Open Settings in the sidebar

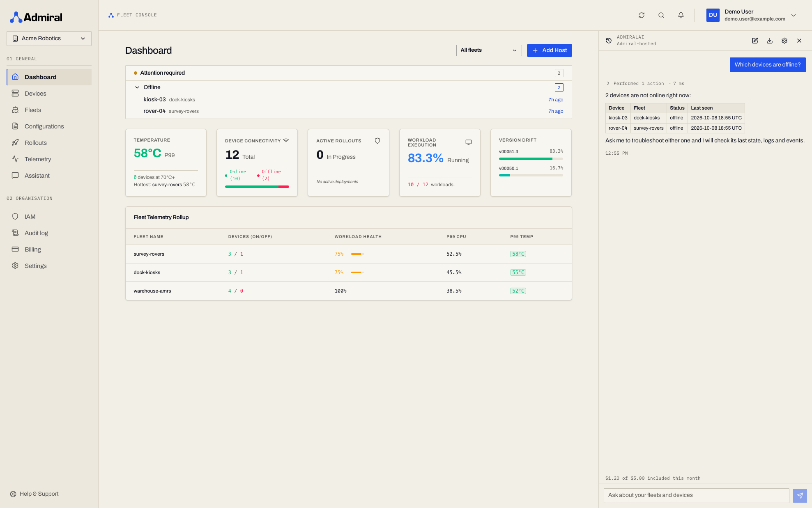(49, 266)
